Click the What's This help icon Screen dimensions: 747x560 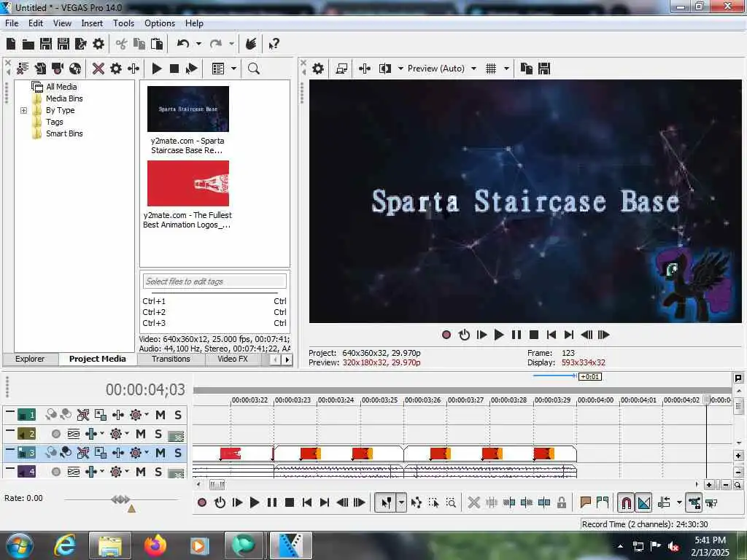[x=274, y=44]
